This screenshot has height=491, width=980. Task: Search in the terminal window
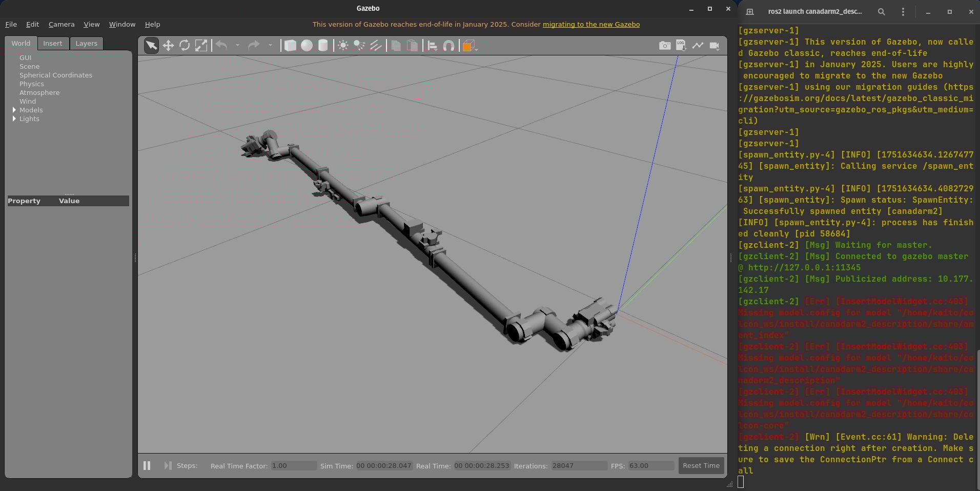click(881, 11)
